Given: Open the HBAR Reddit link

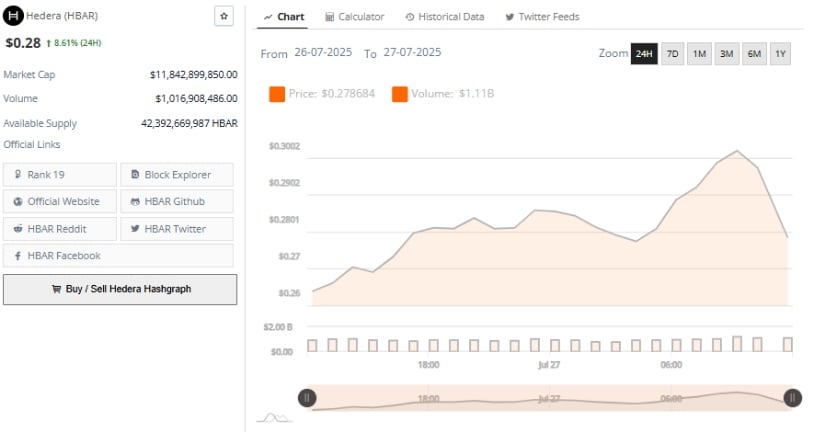Looking at the screenshot, I should (x=59, y=229).
